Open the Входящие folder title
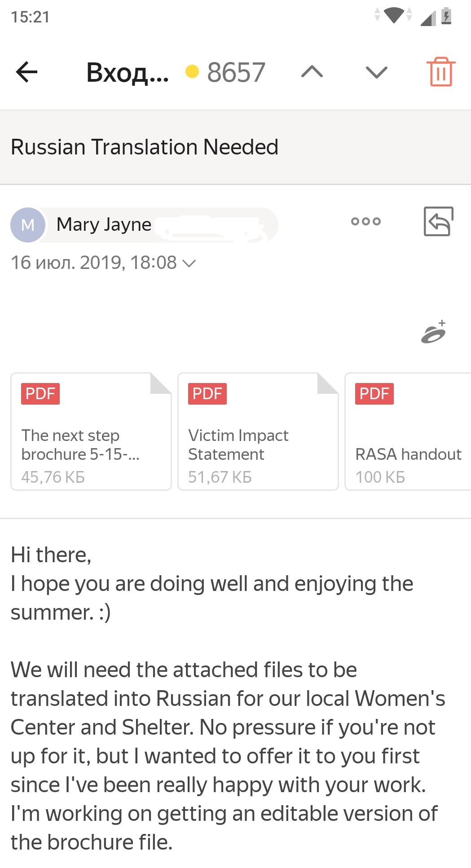 128,72
